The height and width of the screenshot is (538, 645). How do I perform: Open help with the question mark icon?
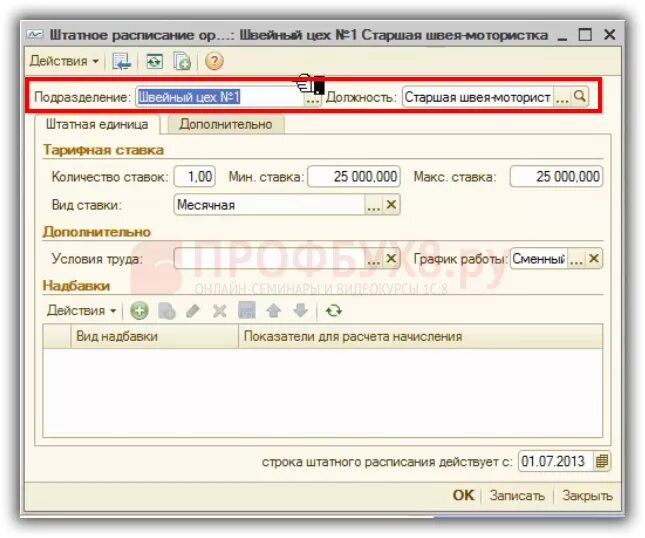214,61
